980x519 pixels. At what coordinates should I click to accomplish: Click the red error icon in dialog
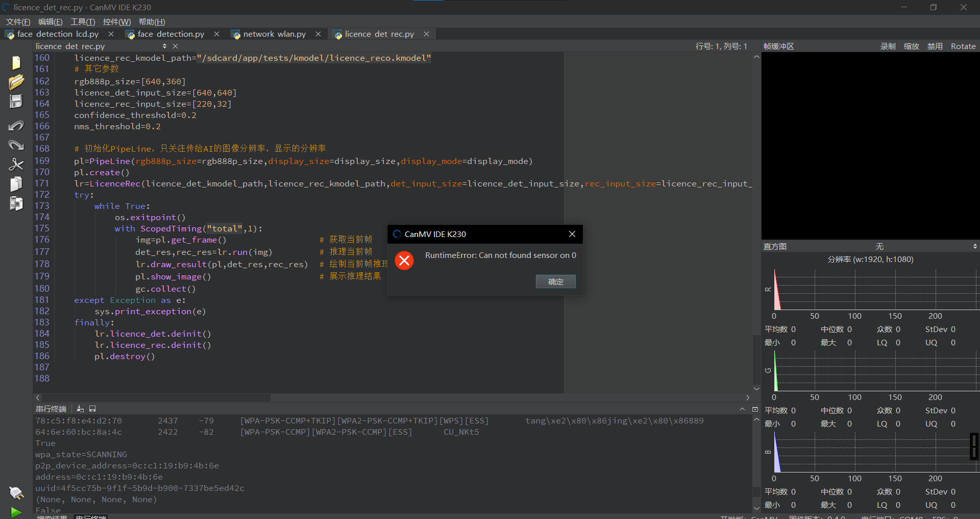coord(404,261)
